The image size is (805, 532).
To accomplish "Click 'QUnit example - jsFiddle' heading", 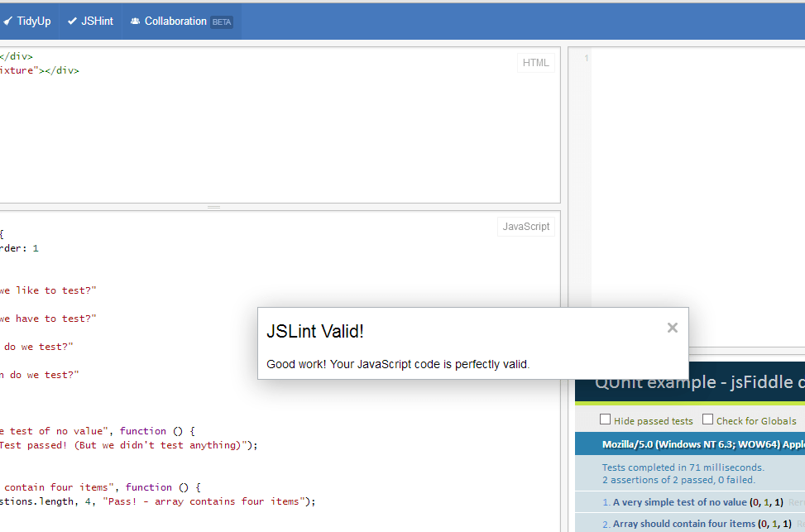I will tap(700, 382).
